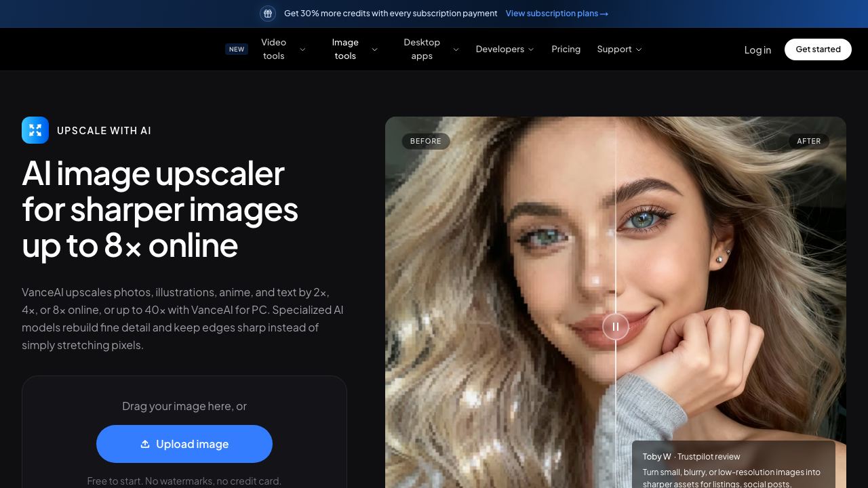The image size is (868, 488).
Task: Expand the Developers chevron arrow
Action: tap(531, 49)
